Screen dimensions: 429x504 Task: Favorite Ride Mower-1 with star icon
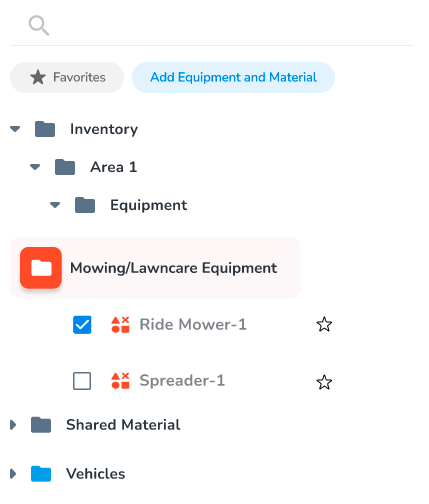pyautogui.click(x=324, y=325)
